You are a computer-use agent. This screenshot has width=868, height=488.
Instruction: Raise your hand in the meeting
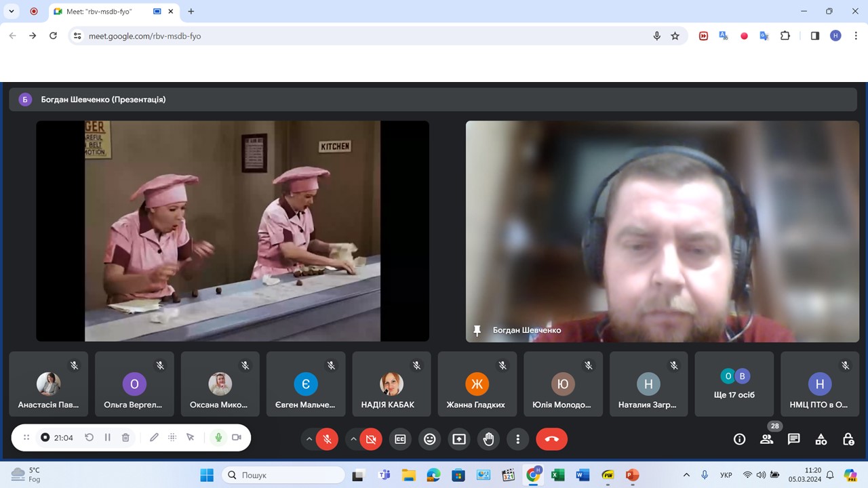[488, 439]
